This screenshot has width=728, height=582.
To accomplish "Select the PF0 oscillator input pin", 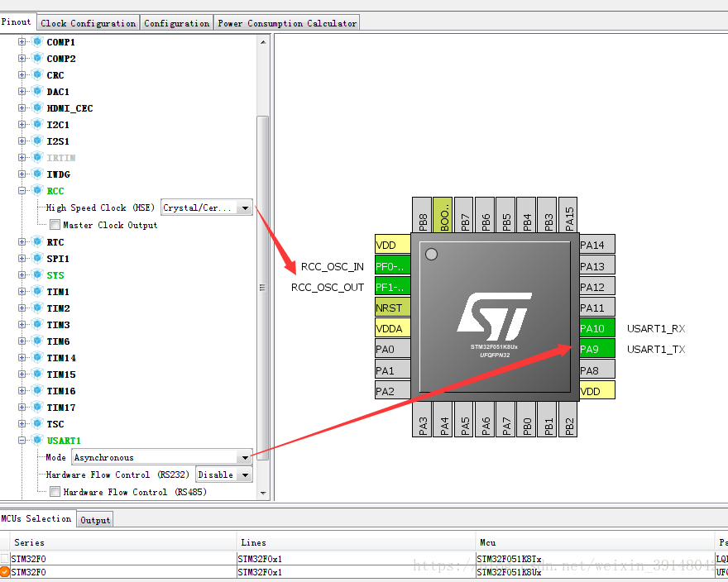I will [393, 266].
